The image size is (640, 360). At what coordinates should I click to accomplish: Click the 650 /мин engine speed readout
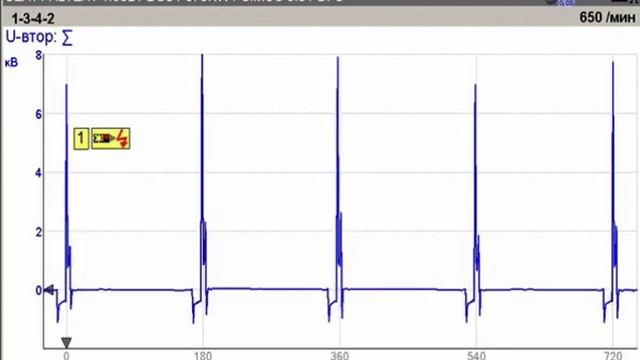(x=607, y=18)
